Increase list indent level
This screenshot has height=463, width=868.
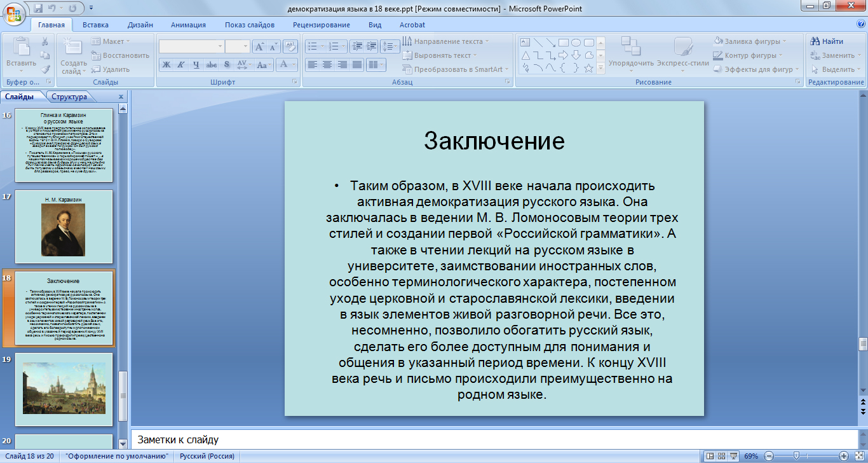(x=370, y=46)
